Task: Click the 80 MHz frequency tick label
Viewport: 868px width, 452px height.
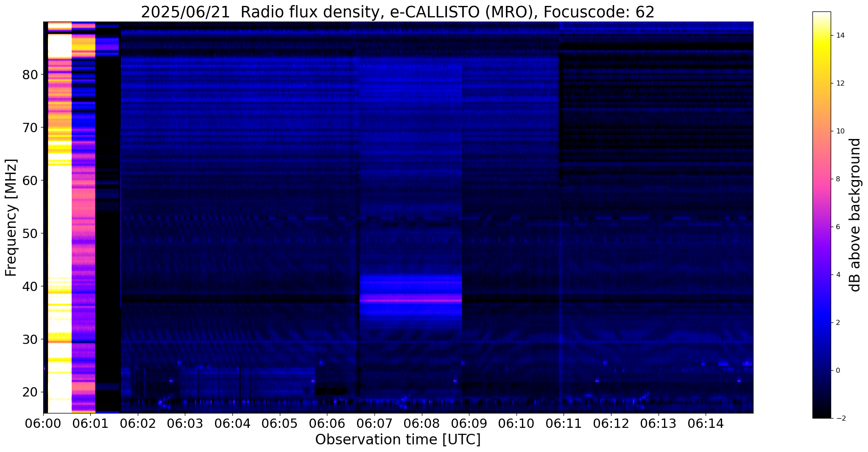Action: pyautogui.click(x=30, y=75)
